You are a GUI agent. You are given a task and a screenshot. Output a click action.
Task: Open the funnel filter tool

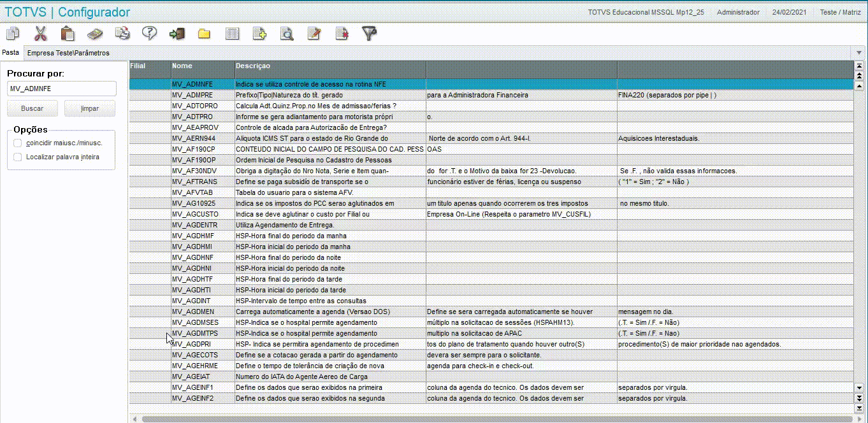pyautogui.click(x=370, y=34)
